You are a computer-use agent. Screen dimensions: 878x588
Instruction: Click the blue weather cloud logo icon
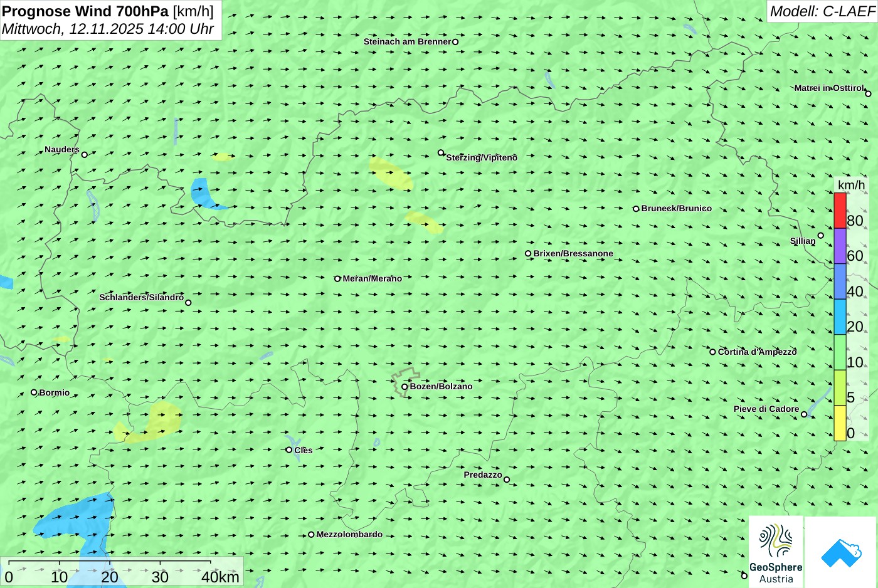tap(841, 553)
